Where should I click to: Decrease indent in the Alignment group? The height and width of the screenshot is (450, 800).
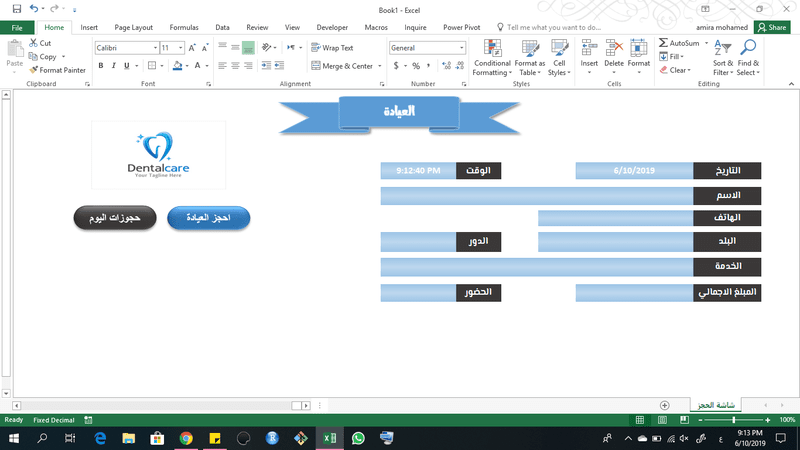(266, 65)
